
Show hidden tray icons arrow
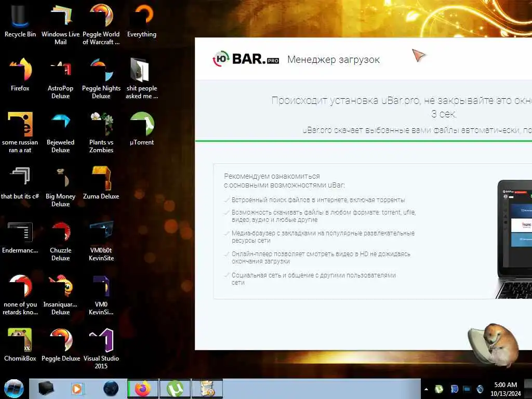click(426, 389)
